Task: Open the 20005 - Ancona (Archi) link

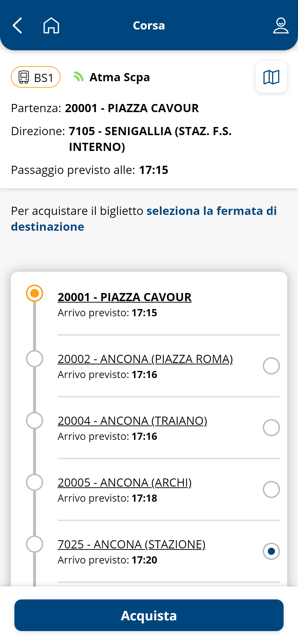Action: (125, 482)
